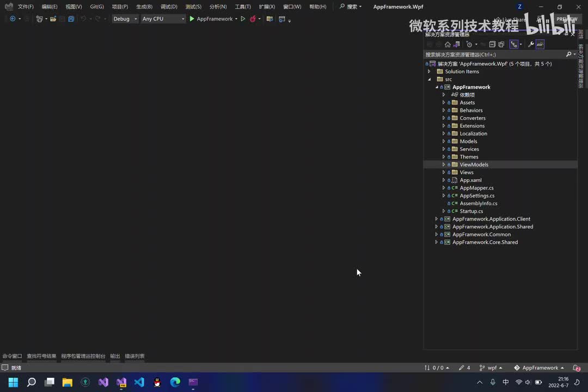Click the notifications bell in status bar
Viewport: 588px width, 392px height.
pos(577,368)
